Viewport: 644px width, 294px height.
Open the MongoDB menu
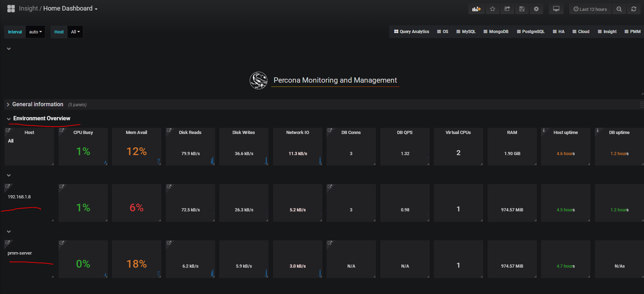(x=496, y=32)
